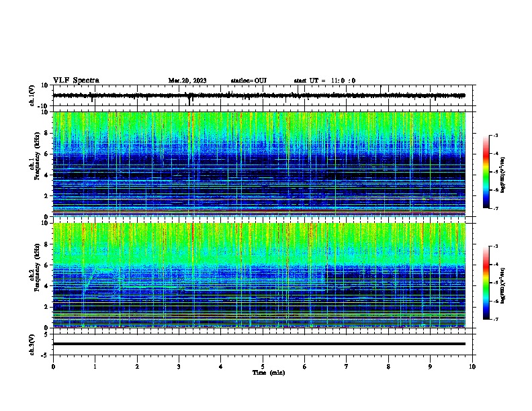The image size is (532, 411).
Task: Click the time axis tick label "4"
Action: point(221,367)
